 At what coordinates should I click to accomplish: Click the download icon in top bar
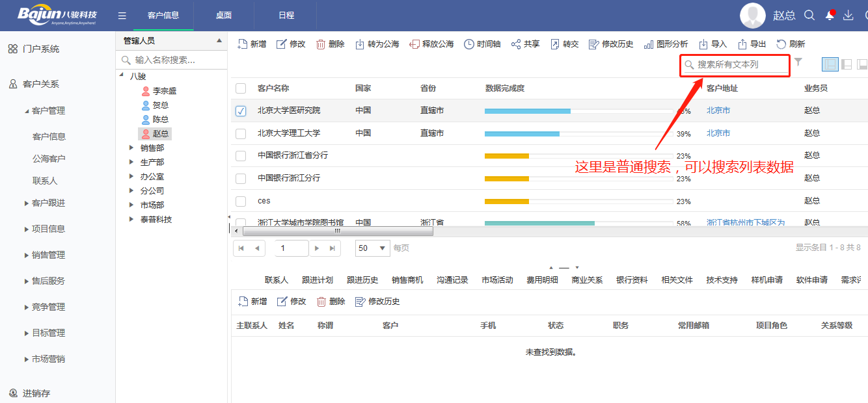pos(848,16)
